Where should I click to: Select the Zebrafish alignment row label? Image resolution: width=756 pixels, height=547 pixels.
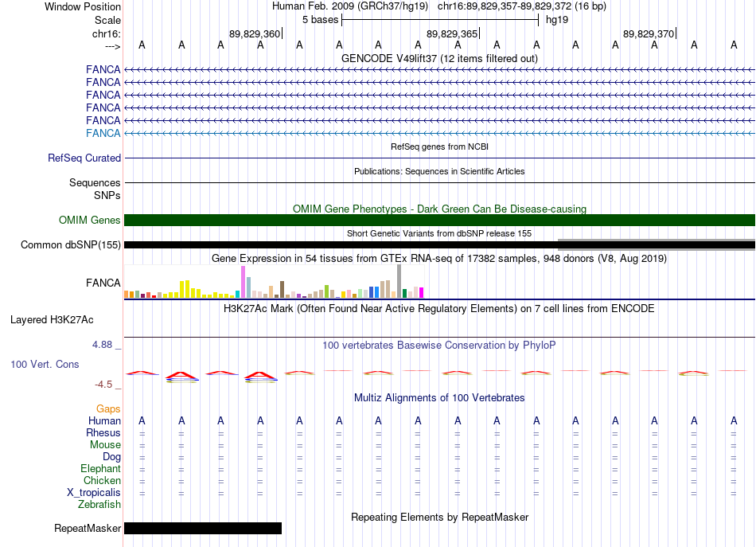(99, 504)
